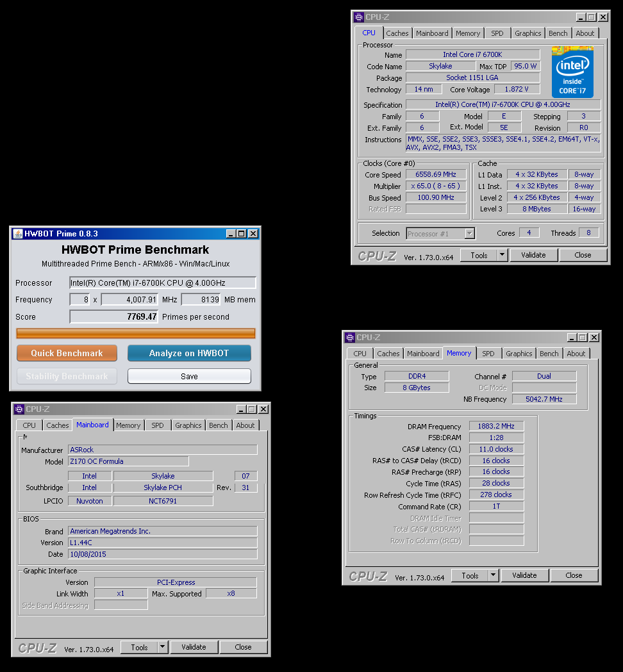
Task: Click Analyze on HWBOT button
Action: [x=189, y=353]
